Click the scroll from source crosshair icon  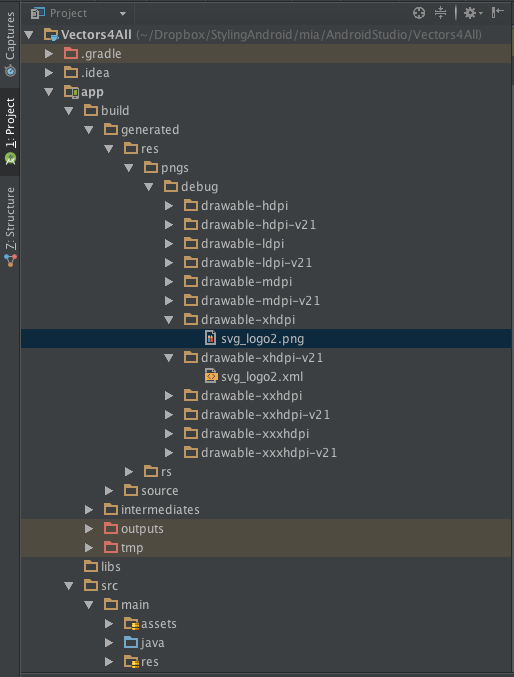419,13
